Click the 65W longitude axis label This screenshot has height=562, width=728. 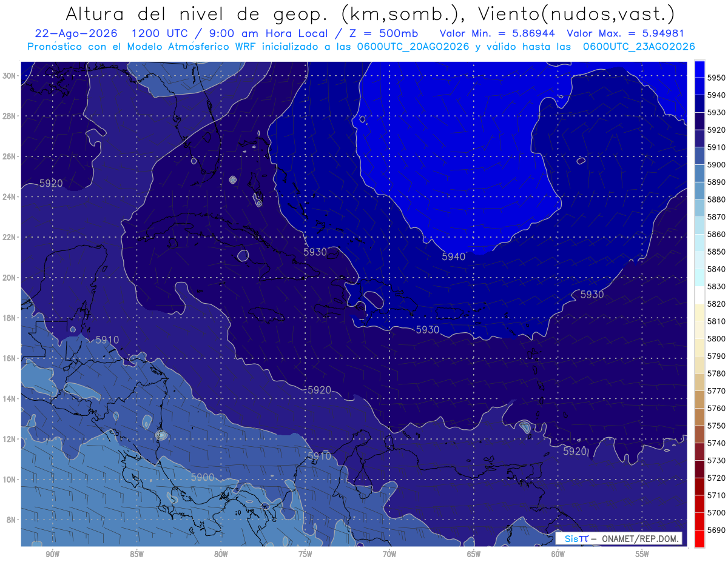point(474,554)
